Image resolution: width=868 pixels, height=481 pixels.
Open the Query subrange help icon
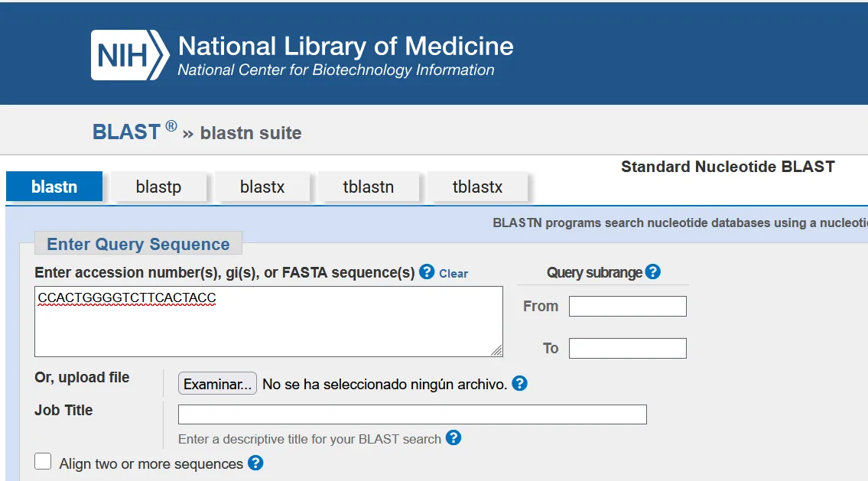point(652,271)
